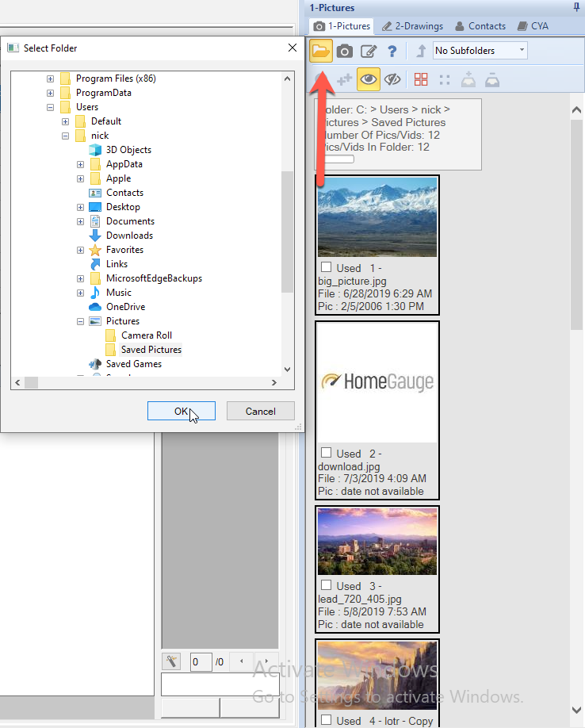Image resolution: width=585 pixels, height=728 pixels.
Task: Click Cancel in Select Folder dialog
Action: point(260,411)
